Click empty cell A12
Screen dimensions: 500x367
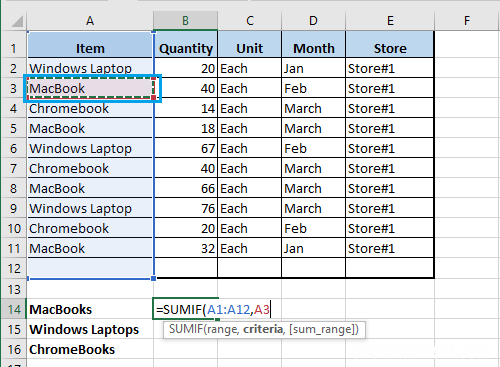pyautogui.click(x=90, y=268)
